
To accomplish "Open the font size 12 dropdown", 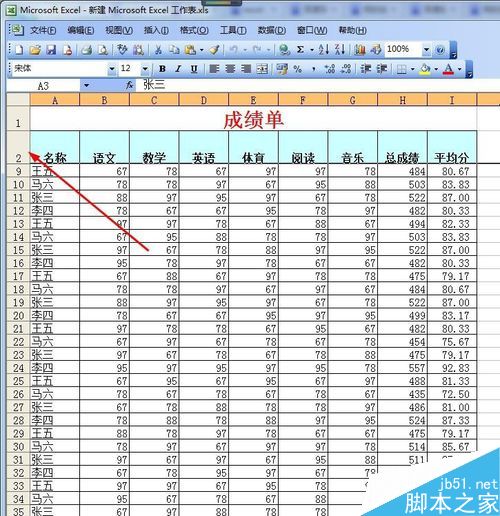I will (145, 69).
